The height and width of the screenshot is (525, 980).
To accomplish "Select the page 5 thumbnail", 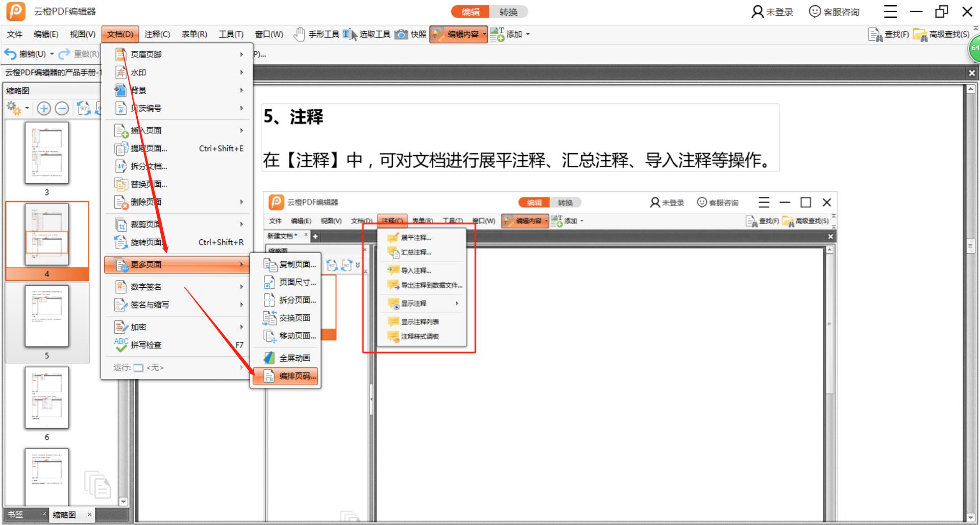I will coord(46,317).
